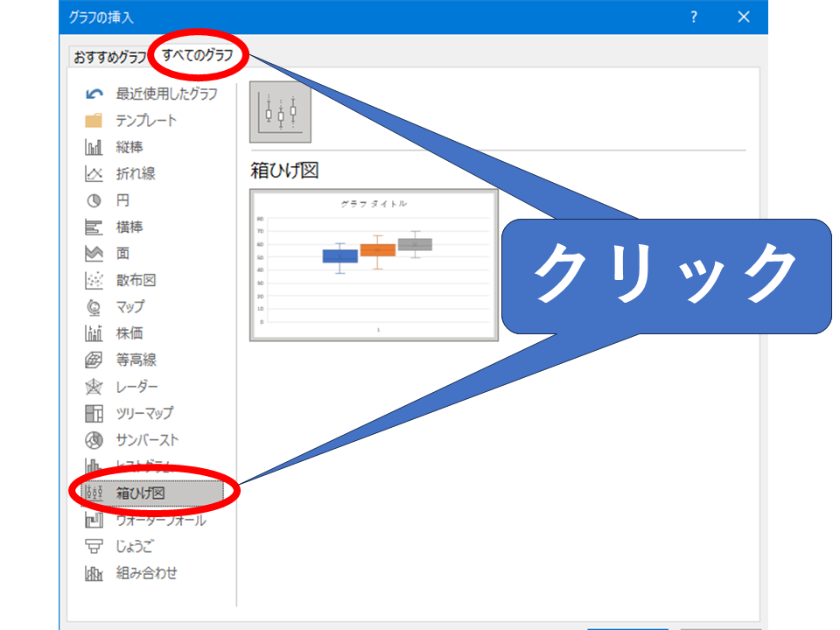Switch to the すべてのグラフ tab
Screen dimensions: 840x630
[198, 56]
